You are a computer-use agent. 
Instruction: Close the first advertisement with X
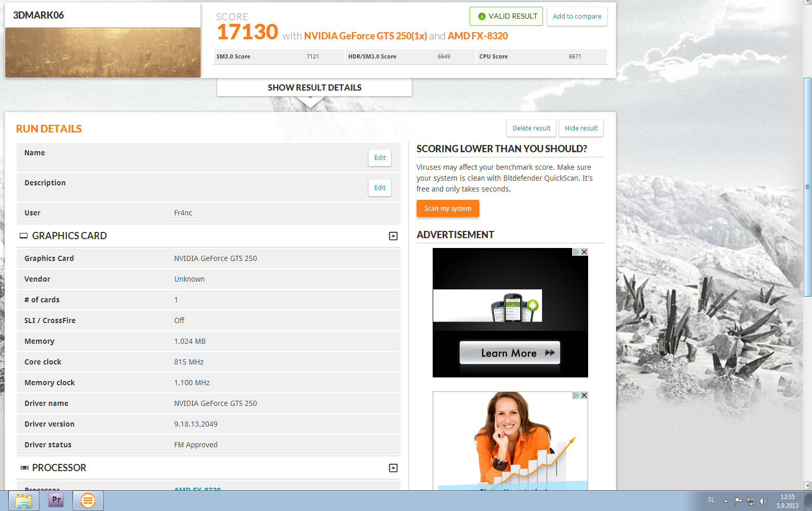(584, 252)
